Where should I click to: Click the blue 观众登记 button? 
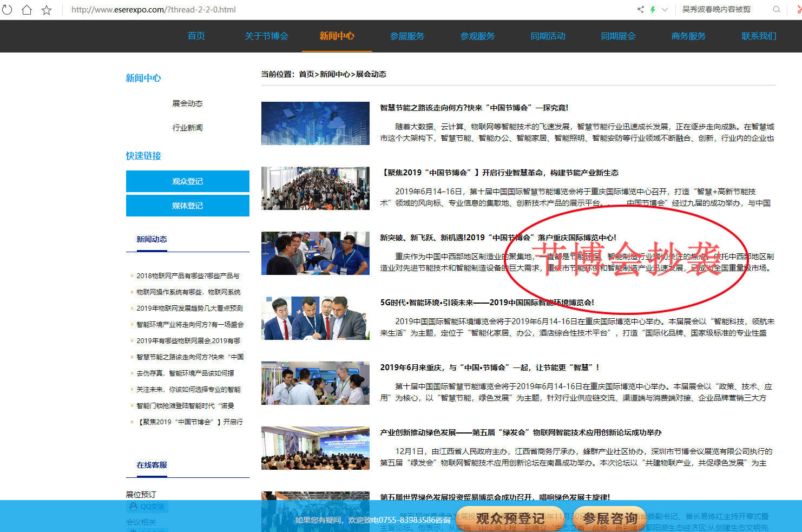pos(188,181)
